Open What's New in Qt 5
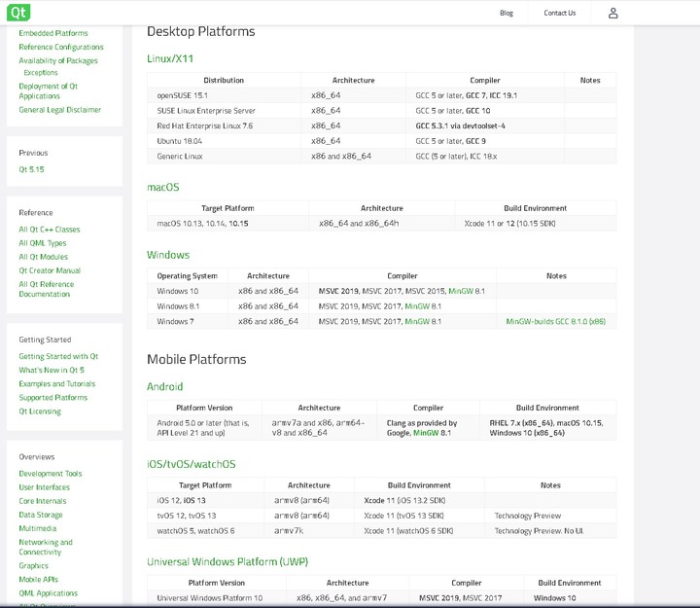The image size is (700, 608). pyautogui.click(x=52, y=371)
